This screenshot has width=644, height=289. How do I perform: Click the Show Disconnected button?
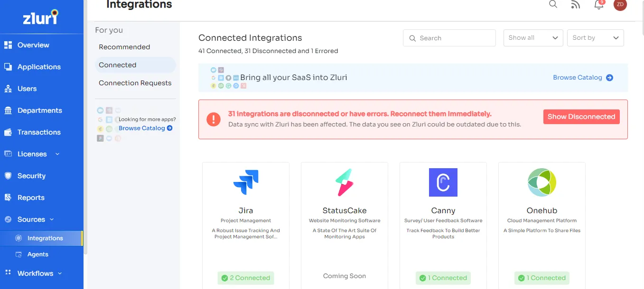(581, 117)
